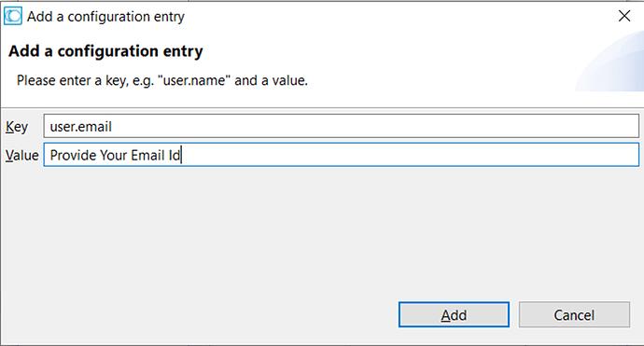This screenshot has height=346, width=644.
Task: Confirm the entry with the Add button
Action: click(x=454, y=315)
